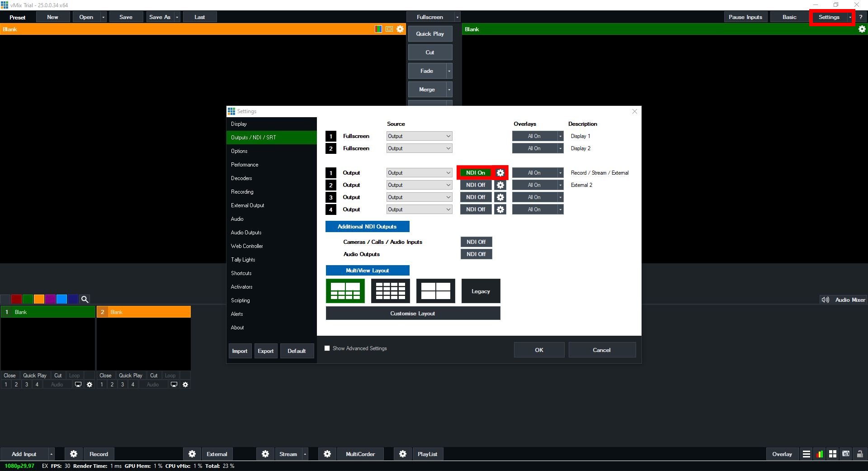Select the twelve-cell grid MultiView layout
Image resolution: width=868 pixels, height=471 pixels.
click(x=391, y=291)
